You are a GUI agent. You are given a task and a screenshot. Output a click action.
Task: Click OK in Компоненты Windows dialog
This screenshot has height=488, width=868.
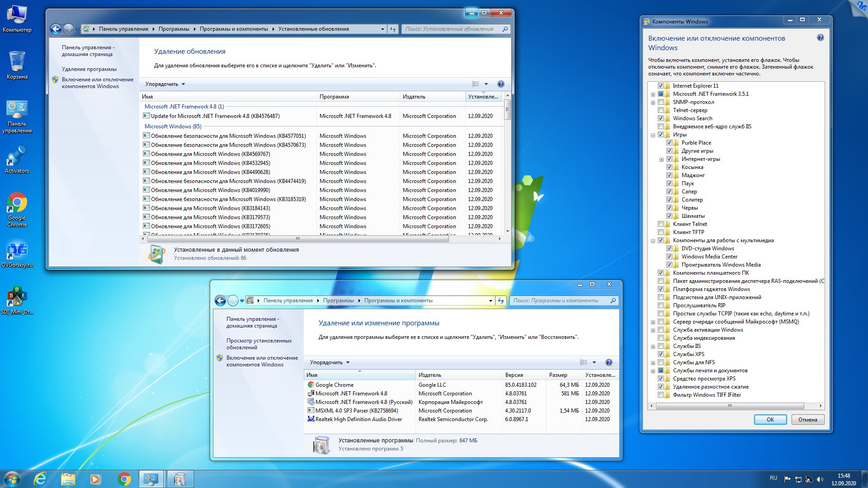[770, 420]
